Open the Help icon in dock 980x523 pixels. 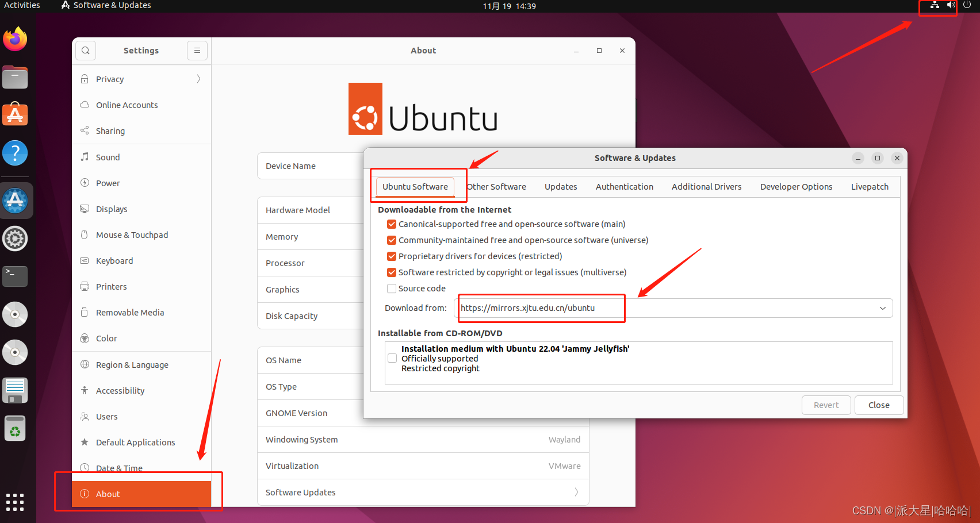(16, 153)
